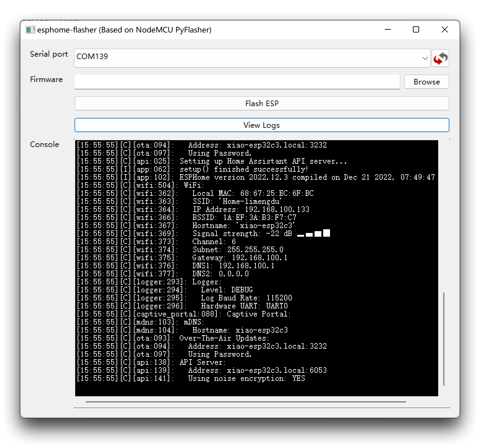Screen dimensions: 480x448
Task: Click the 'Over-The-Air Updates:' log line
Action: 173,338
